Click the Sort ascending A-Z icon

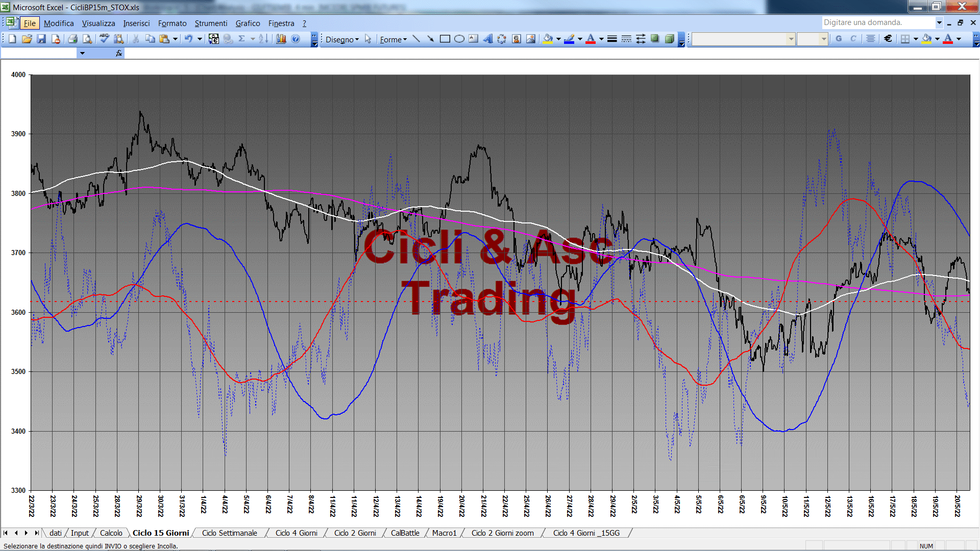pyautogui.click(x=263, y=39)
